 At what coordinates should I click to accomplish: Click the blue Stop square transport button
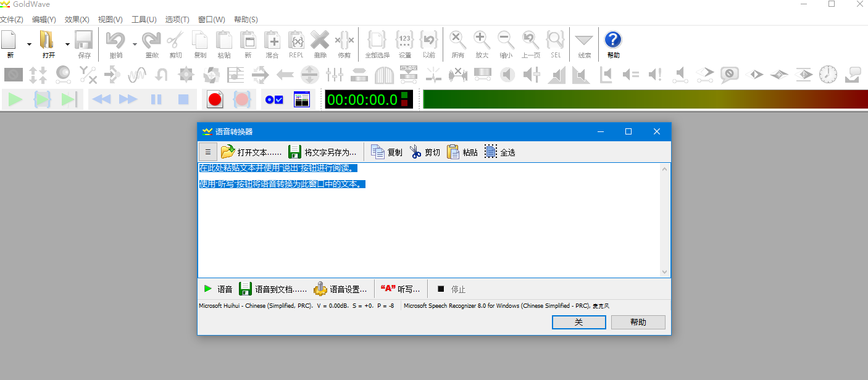pyautogui.click(x=183, y=99)
